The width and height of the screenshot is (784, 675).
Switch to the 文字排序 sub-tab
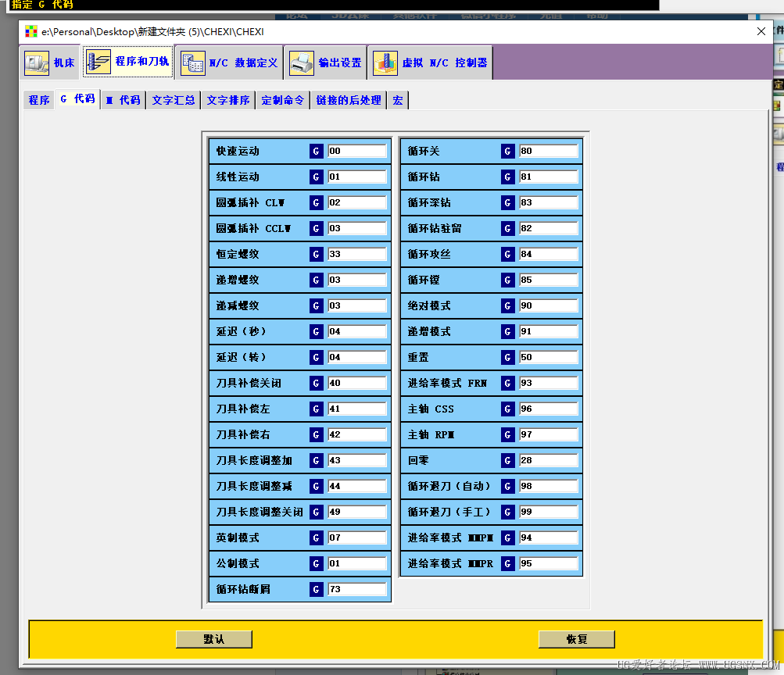coord(228,100)
